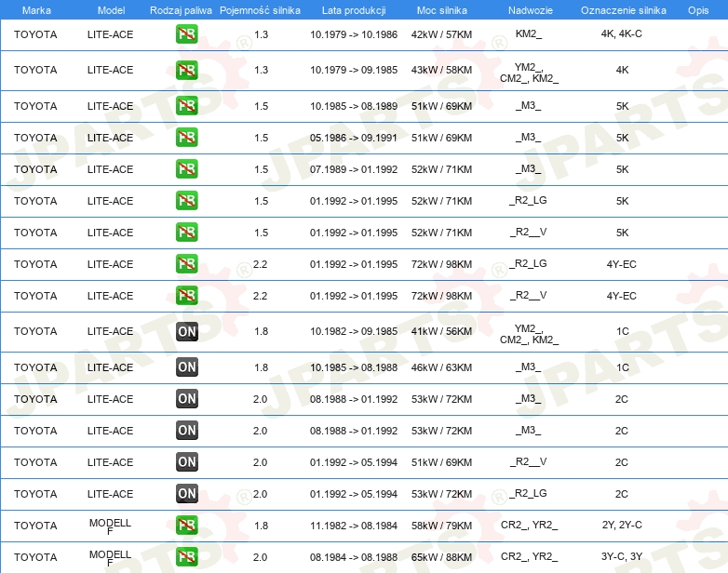Select ON diesel icon in 2.0 _R2_LG 2C row
Screen dimensions: 728x573
pos(186,493)
